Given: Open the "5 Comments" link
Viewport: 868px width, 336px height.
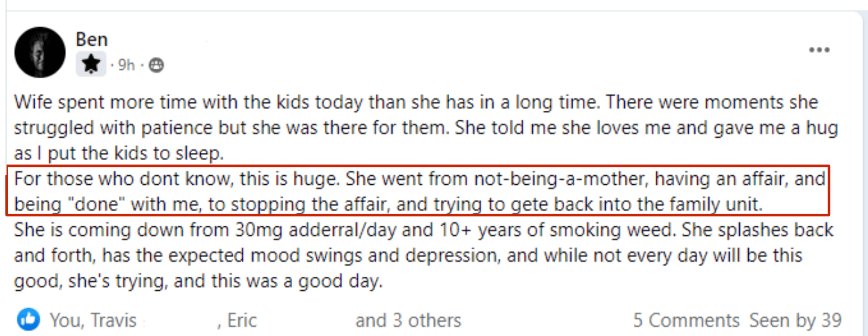Looking at the screenshot, I should [x=686, y=320].
